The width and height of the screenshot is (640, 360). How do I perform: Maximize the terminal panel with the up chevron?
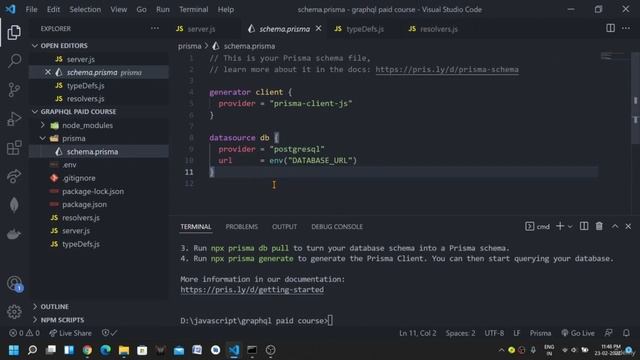tap(615, 226)
